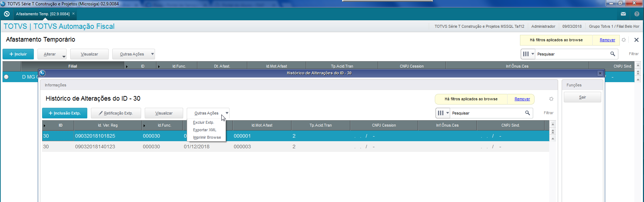Close the Histórico de Alterações dialog
This screenshot has height=202, width=644.
(600, 73)
